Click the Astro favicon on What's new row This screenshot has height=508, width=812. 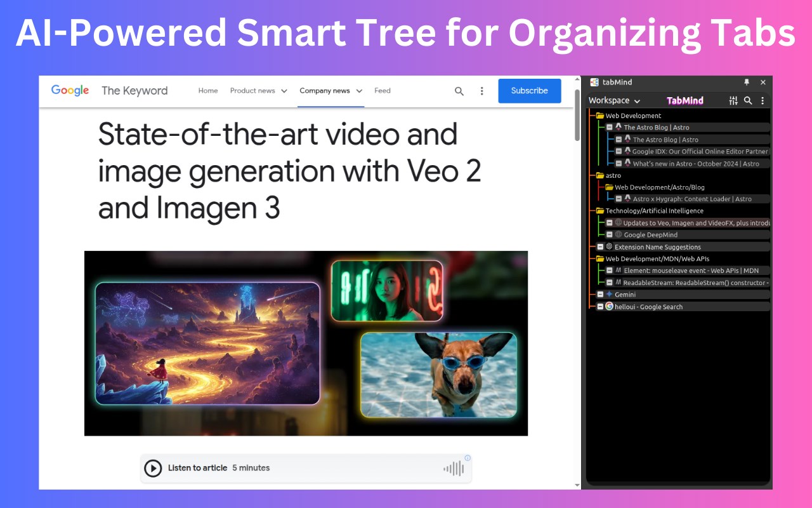(627, 163)
